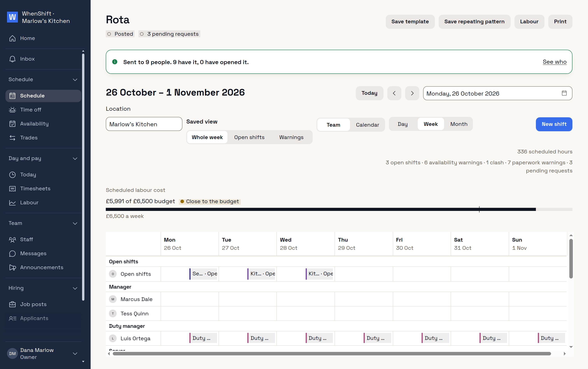This screenshot has height=369, width=588.
Task: Open Today under Day and pay
Action: point(44,175)
